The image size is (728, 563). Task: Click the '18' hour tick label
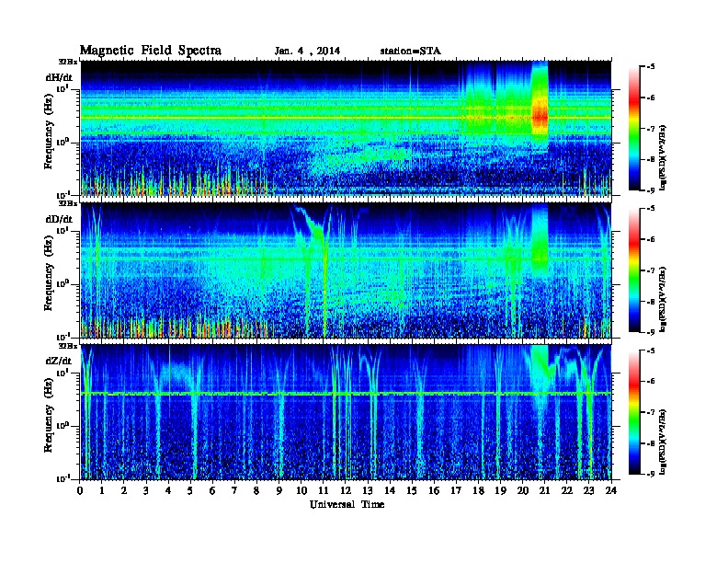click(x=478, y=491)
